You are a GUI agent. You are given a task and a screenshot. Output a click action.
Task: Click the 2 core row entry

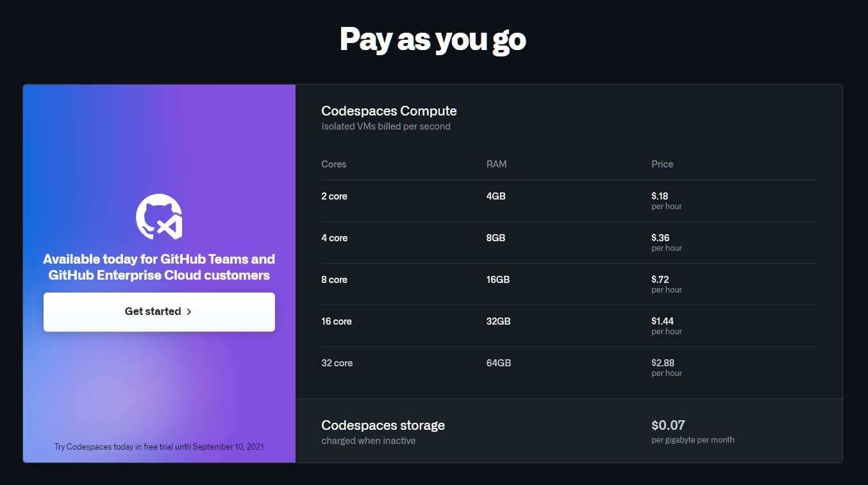[x=334, y=196]
